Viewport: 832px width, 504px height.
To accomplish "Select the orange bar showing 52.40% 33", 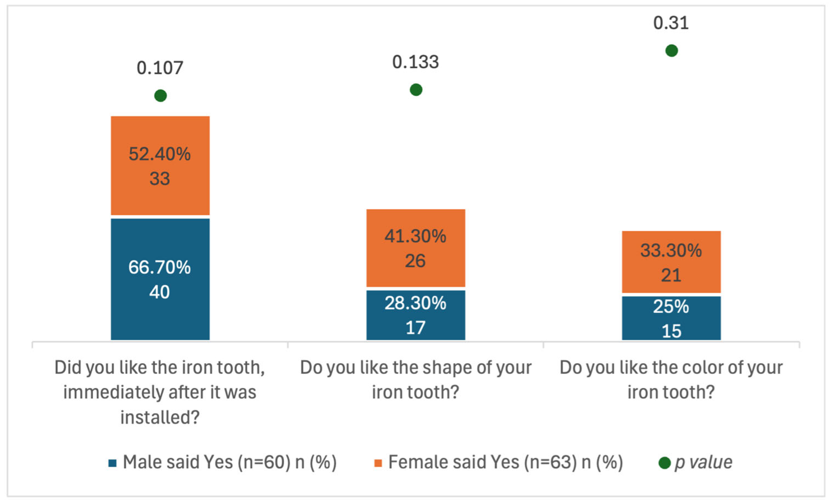I will [160, 165].
